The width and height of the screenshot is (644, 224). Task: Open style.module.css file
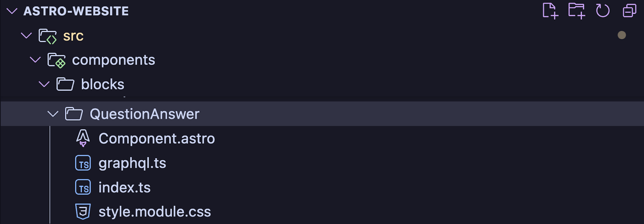coord(155,212)
